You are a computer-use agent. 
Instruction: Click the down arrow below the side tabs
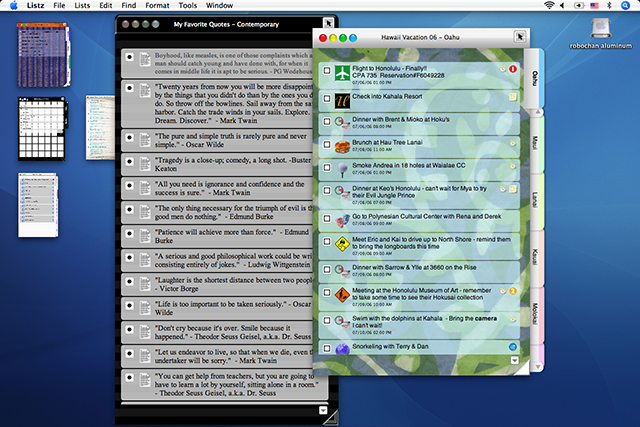538,367
